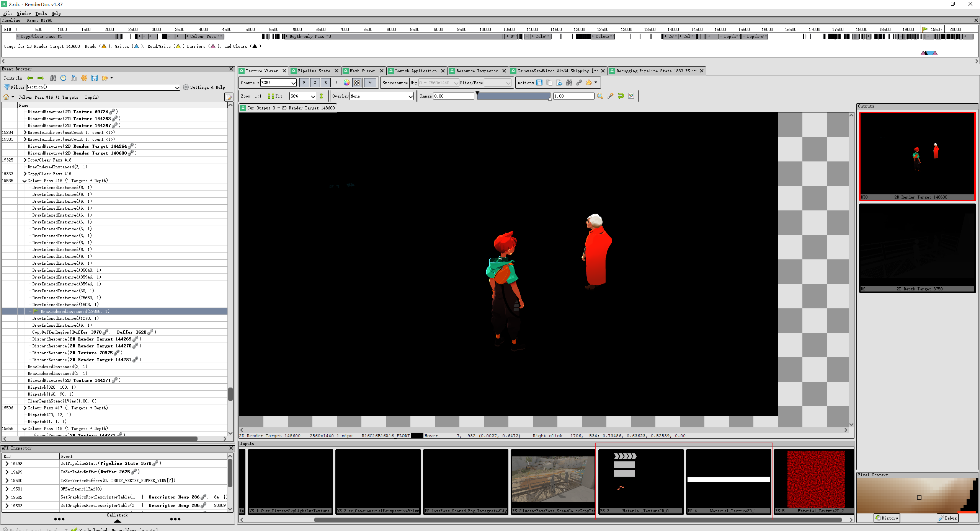The height and width of the screenshot is (531, 980).
Task: Click the range picker wand icon
Action: click(x=610, y=96)
